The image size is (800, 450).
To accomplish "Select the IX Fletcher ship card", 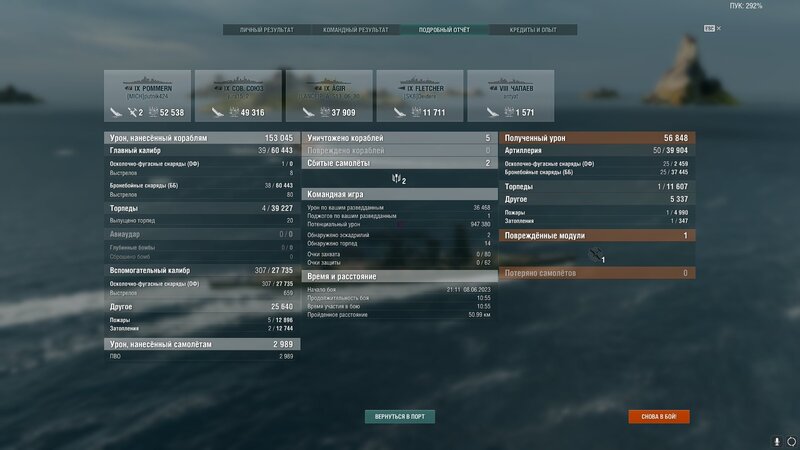I will 420,96.
